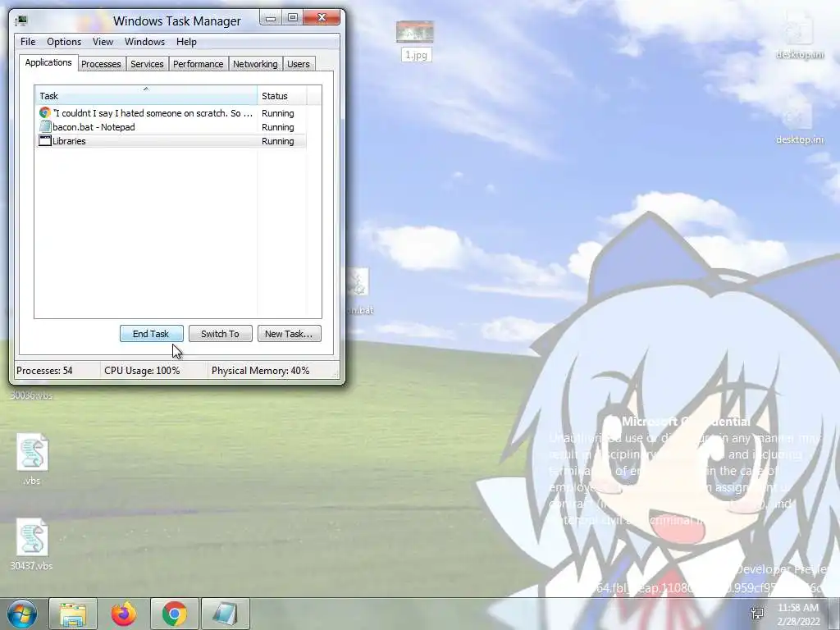Switch to the Users tab
This screenshot has height=630, width=840.
pos(299,64)
